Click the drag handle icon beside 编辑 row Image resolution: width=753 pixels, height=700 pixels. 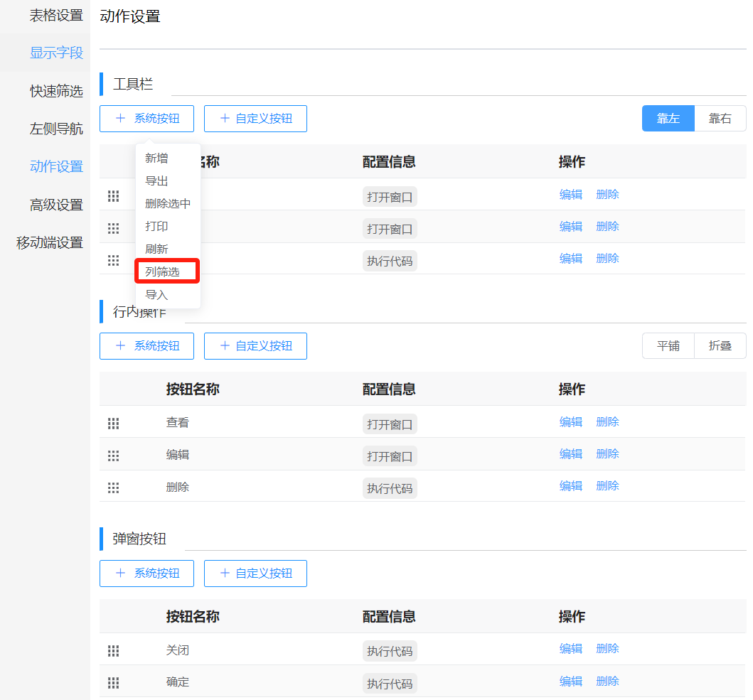tap(113, 456)
